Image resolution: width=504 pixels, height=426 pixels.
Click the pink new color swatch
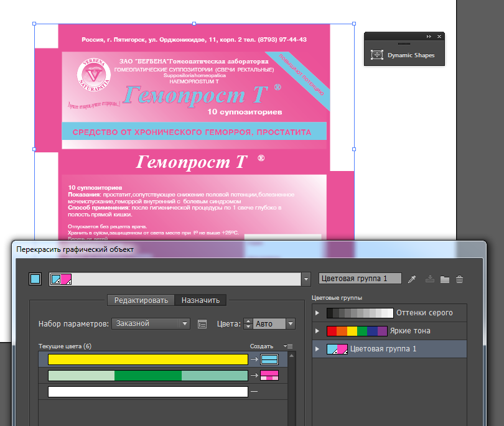point(269,376)
